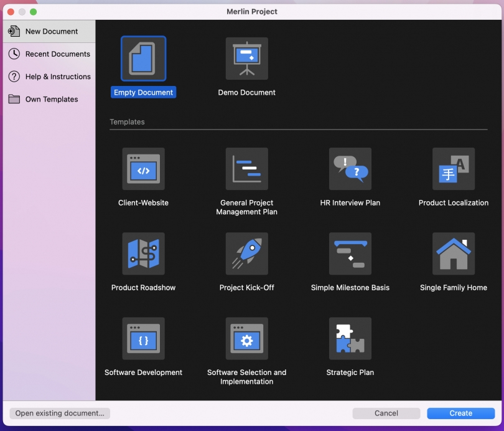504x431 pixels.
Task: Select the Single Family Home icon
Action: [453, 253]
